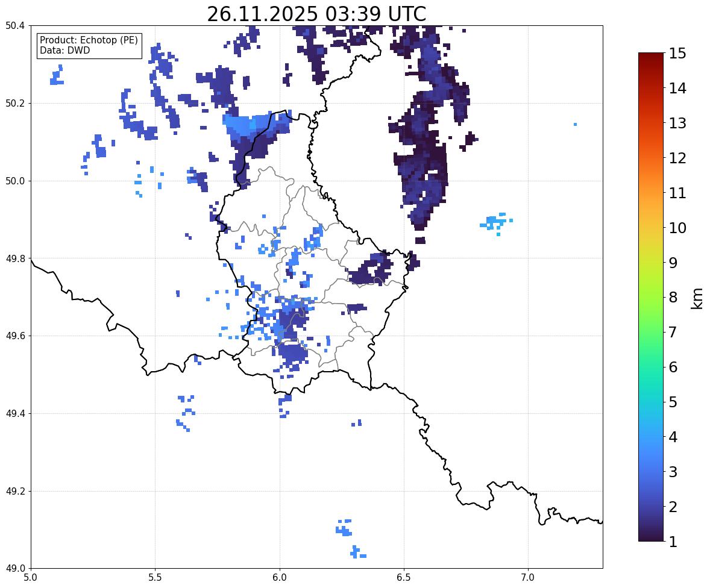Click the isolated echo patch near 49.1 latitude

344,528
